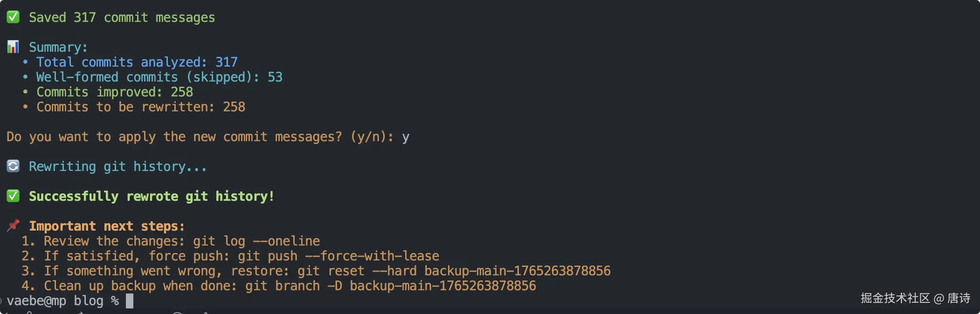The height and width of the screenshot is (314, 980).
Task: Click the 'Commits improved: 258' line
Action: click(114, 92)
